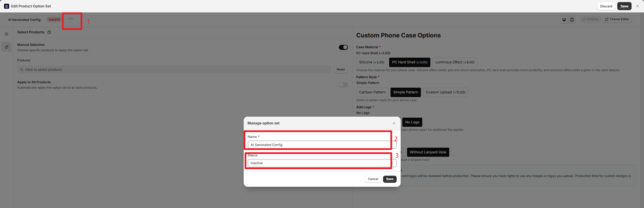644x208 pixels.
Task: Choose the Luminous Effect material option
Action: point(454,62)
